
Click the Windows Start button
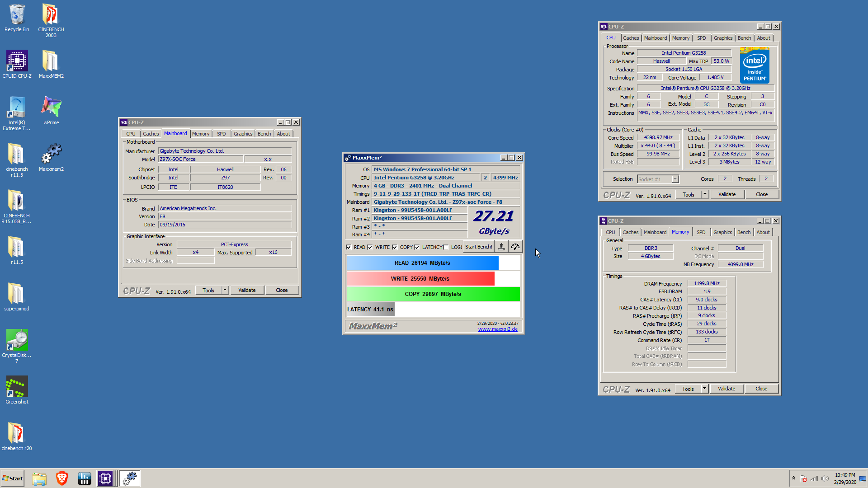(x=13, y=479)
